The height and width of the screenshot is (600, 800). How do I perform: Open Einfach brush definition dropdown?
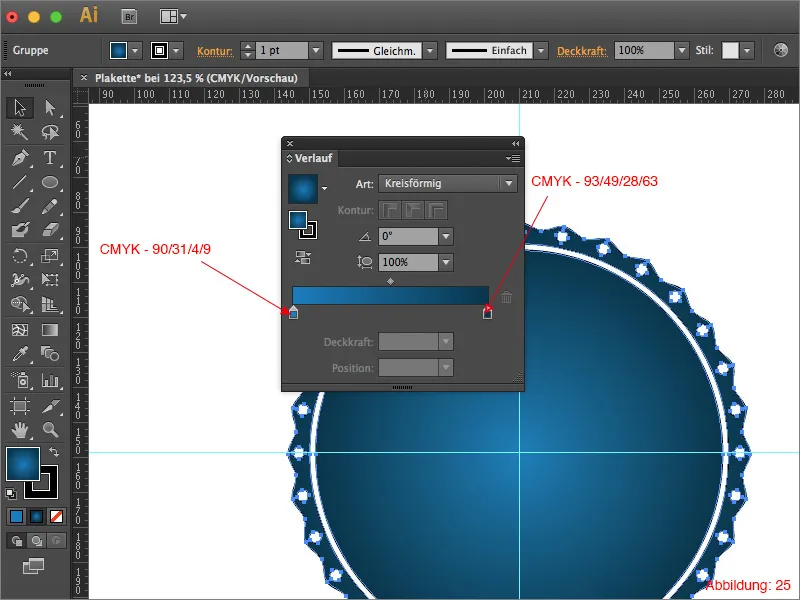[x=541, y=51]
